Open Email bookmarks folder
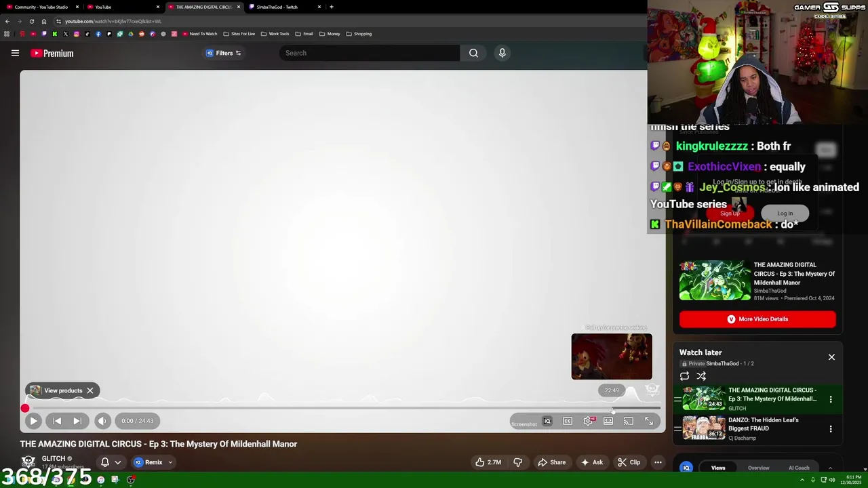Screen dimensions: 868x488 pyautogui.click(x=304, y=34)
